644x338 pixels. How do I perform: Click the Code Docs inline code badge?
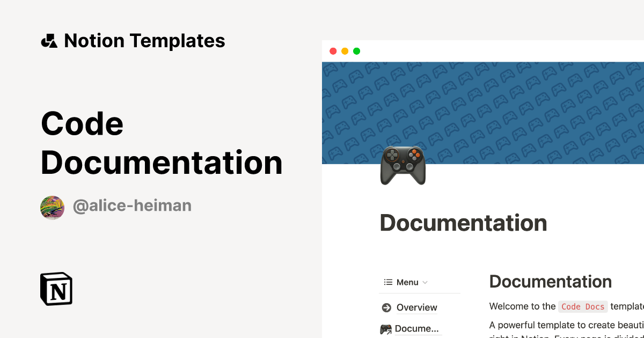[583, 306]
